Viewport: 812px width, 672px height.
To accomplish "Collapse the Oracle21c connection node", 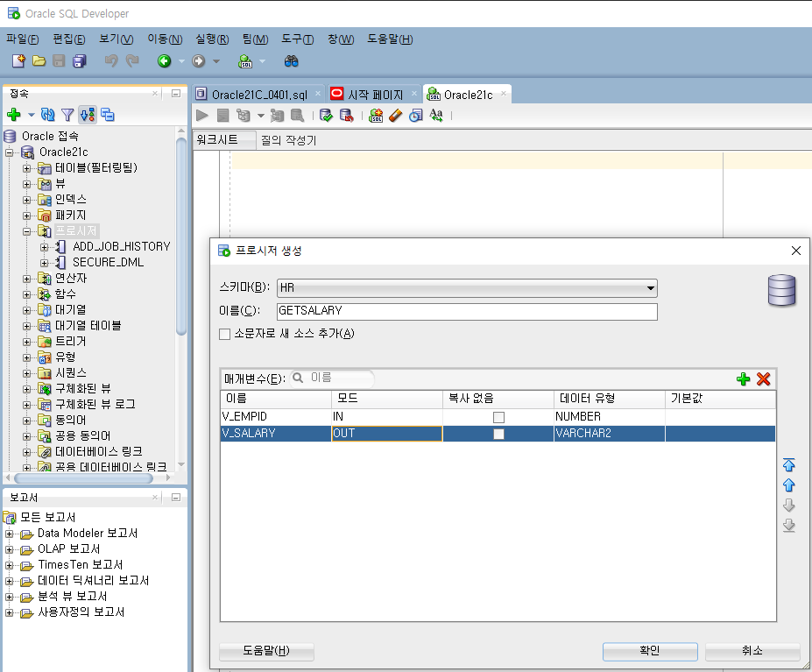I will coord(10,152).
